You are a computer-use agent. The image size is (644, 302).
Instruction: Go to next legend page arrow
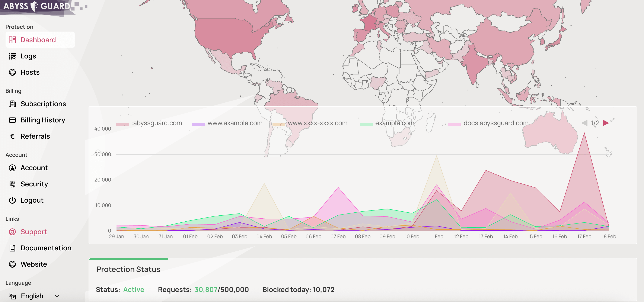coord(606,123)
